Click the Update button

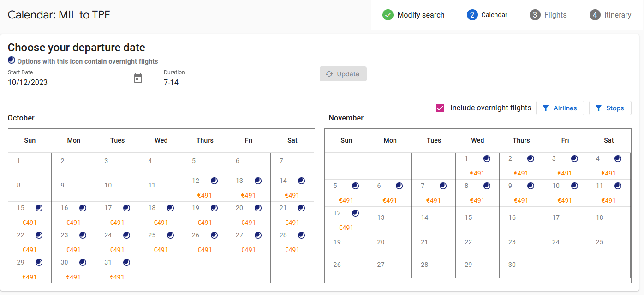[343, 74]
